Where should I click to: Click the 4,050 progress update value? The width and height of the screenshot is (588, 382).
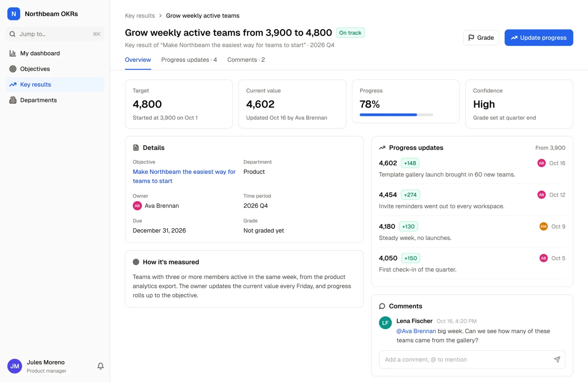tap(388, 258)
